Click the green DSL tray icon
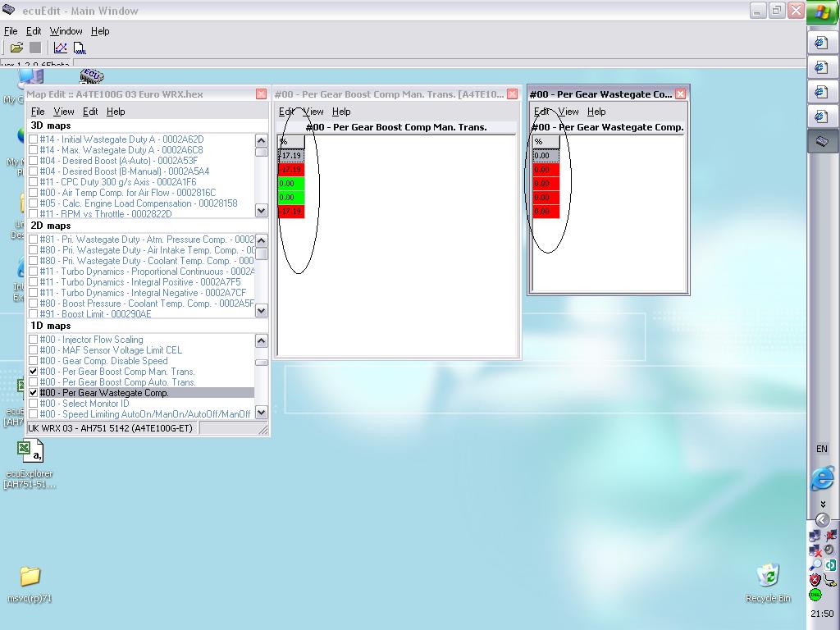Viewport: 840px width, 630px height. coord(815,595)
